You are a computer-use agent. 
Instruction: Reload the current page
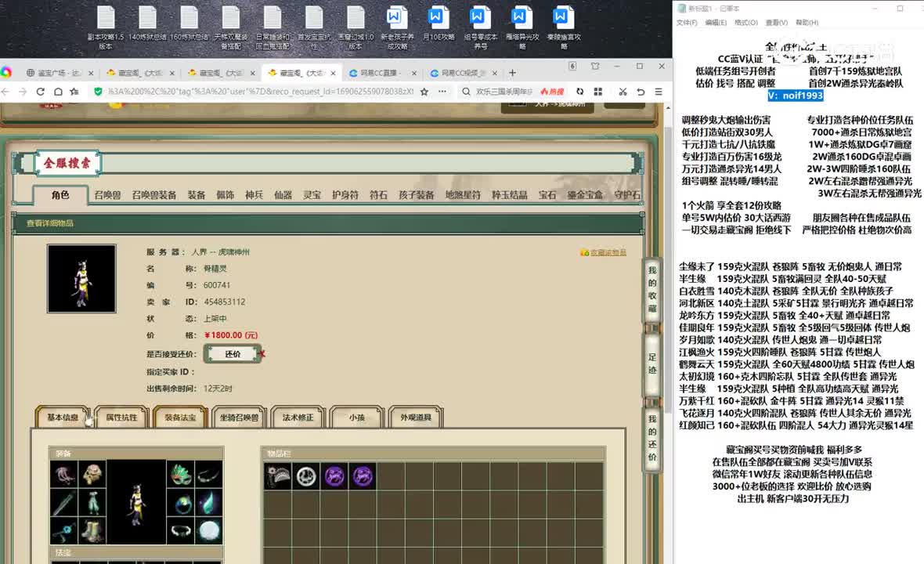coord(40,92)
